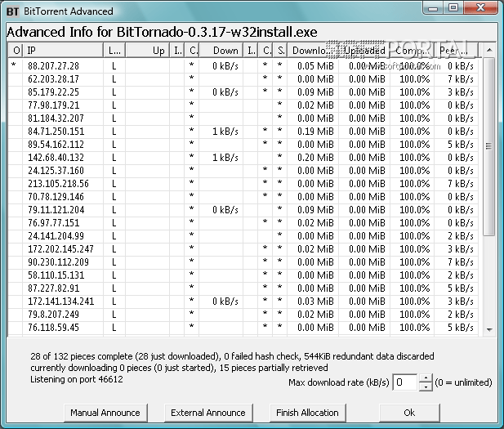Click the S. column header

(x=281, y=51)
